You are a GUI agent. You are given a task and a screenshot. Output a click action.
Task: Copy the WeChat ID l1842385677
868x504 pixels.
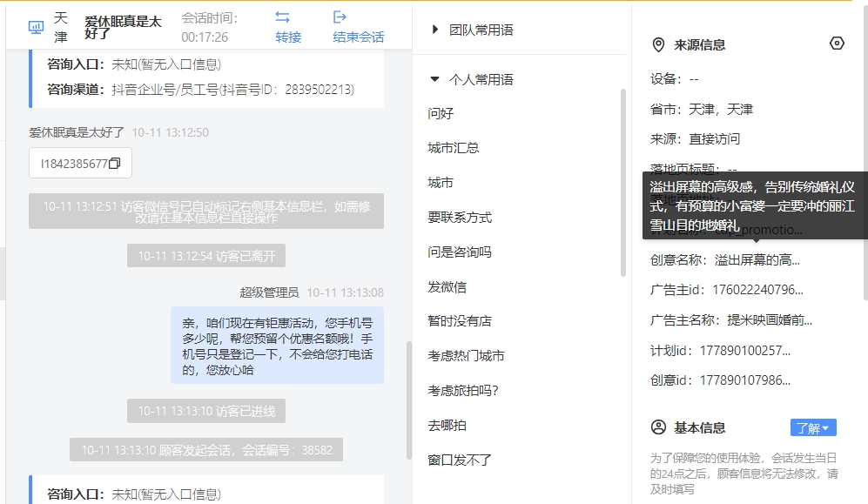(115, 163)
